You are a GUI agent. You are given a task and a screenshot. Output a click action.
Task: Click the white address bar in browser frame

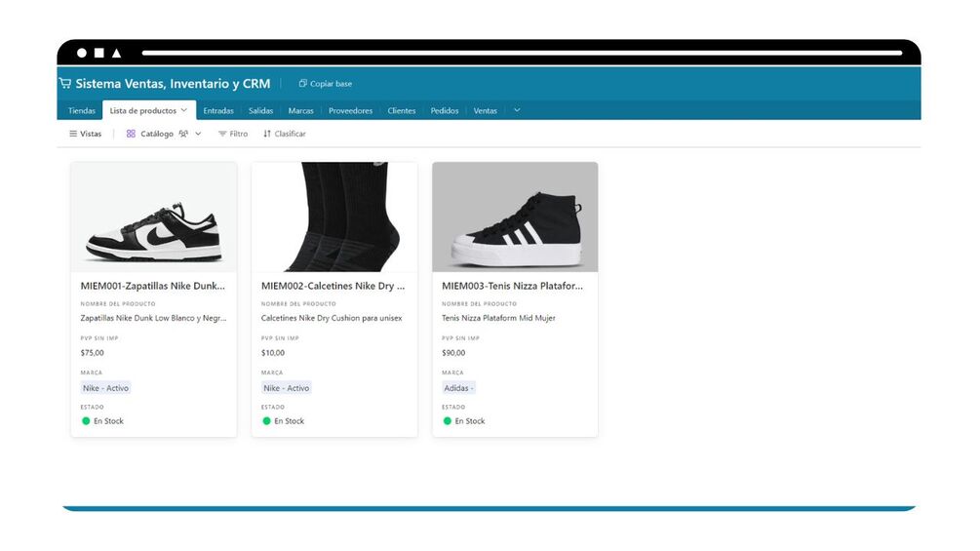pyautogui.click(x=522, y=53)
